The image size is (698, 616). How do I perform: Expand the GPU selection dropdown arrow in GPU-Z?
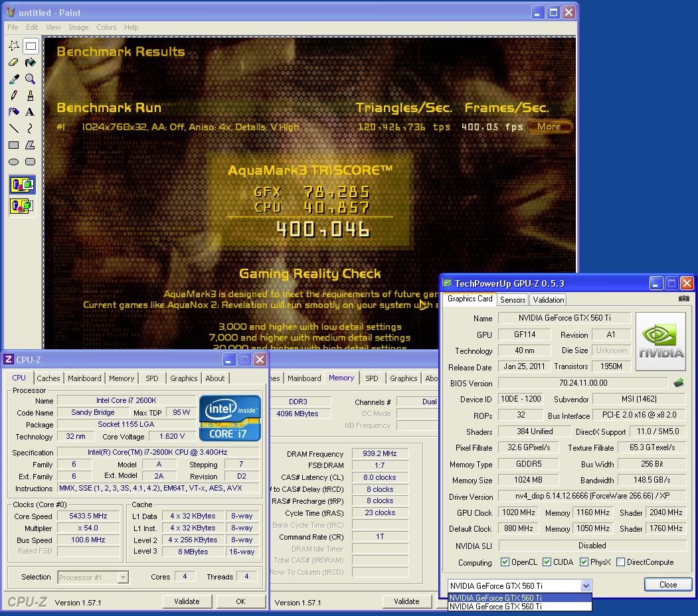pos(586,585)
